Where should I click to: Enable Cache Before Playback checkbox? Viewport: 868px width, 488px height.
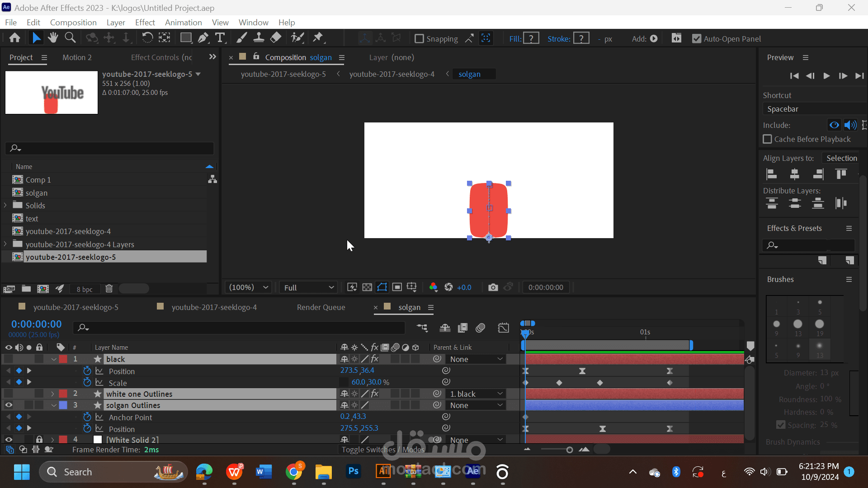pyautogui.click(x=767, y=139)
